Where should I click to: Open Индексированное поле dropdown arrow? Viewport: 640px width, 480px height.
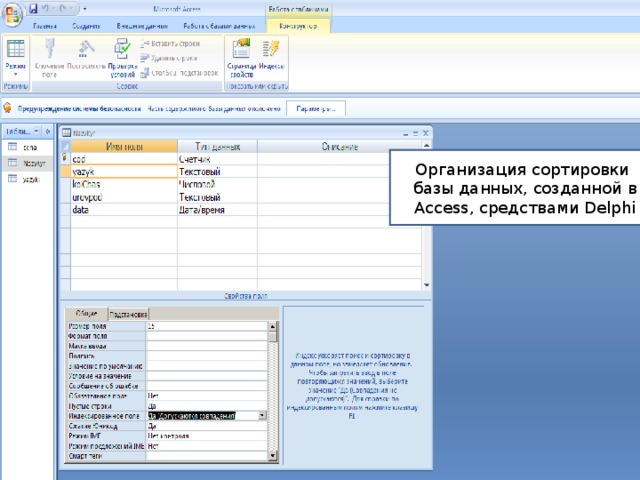[262, 416]
